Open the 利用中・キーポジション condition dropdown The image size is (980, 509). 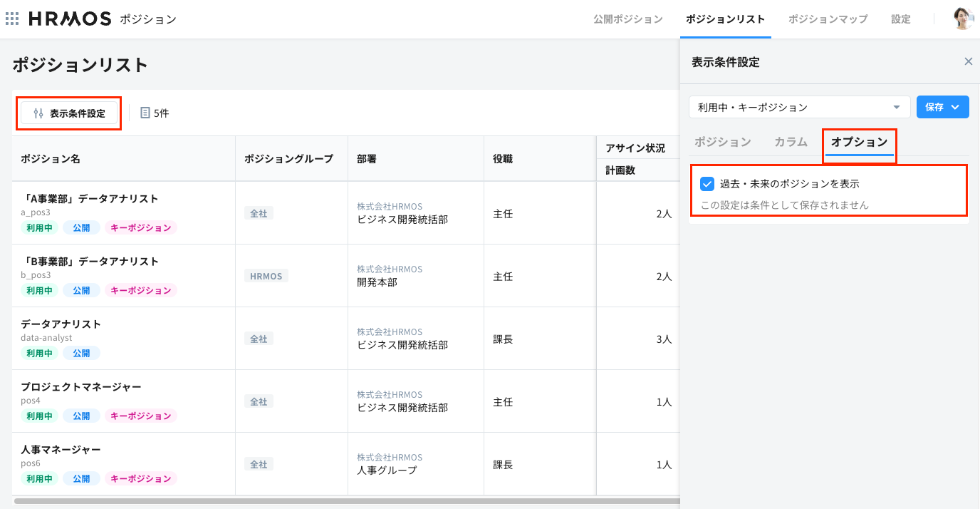799,107
